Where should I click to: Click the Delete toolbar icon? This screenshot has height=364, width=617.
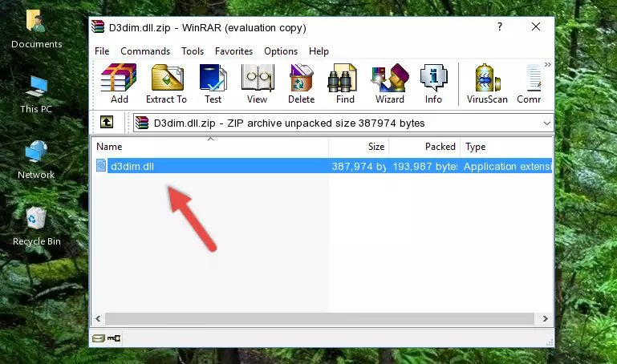301,83
